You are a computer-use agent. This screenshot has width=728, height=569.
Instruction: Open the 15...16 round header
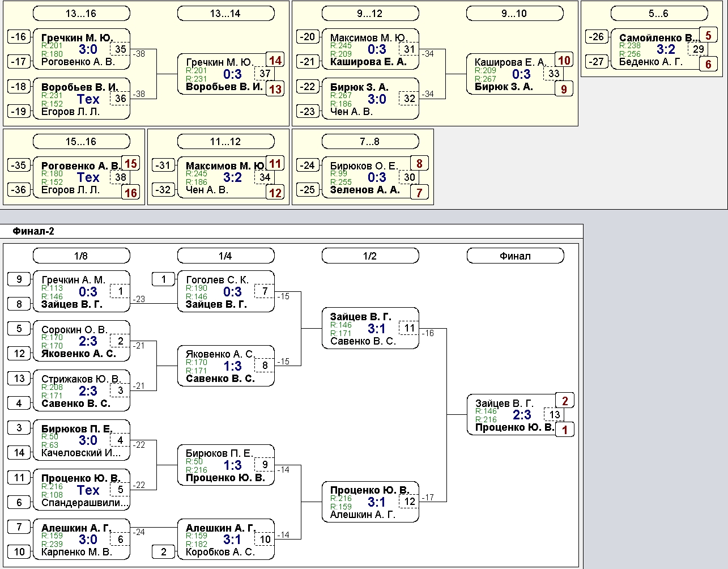pyautogui.click(x=81, y=141)
